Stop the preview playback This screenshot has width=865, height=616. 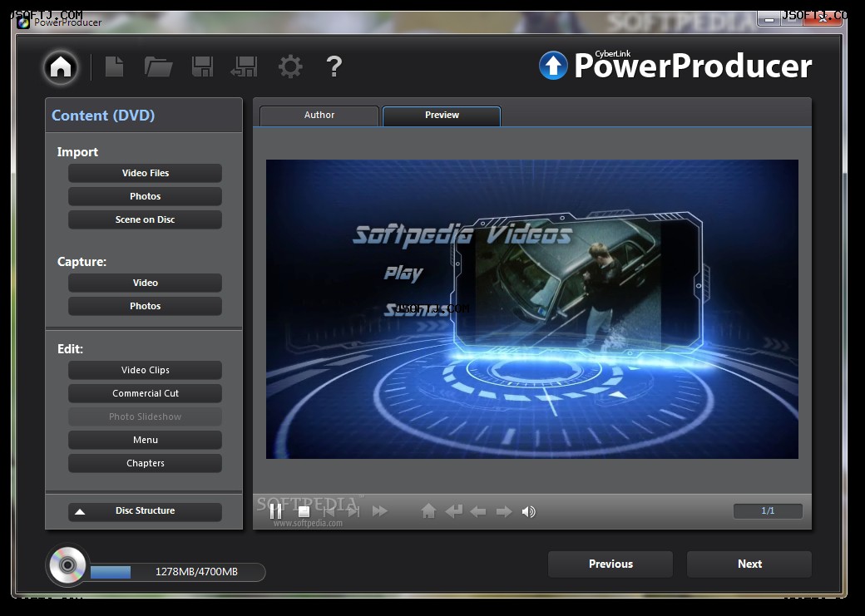[x=304, y=511]
